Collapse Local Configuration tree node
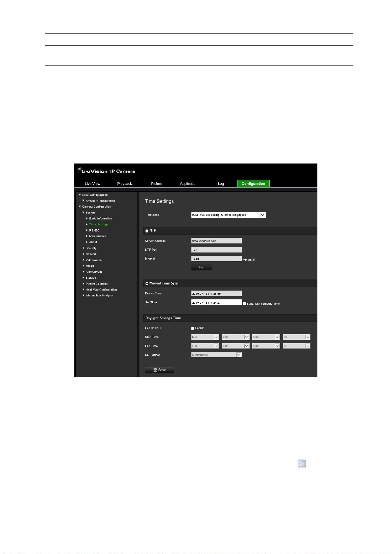This screenshot has width=392, height=554. tap(80, 195)
